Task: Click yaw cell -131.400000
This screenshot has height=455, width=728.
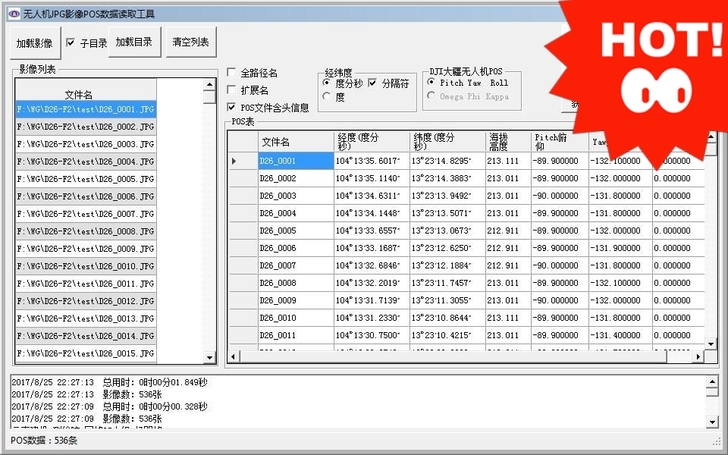Action: (620, 335)
